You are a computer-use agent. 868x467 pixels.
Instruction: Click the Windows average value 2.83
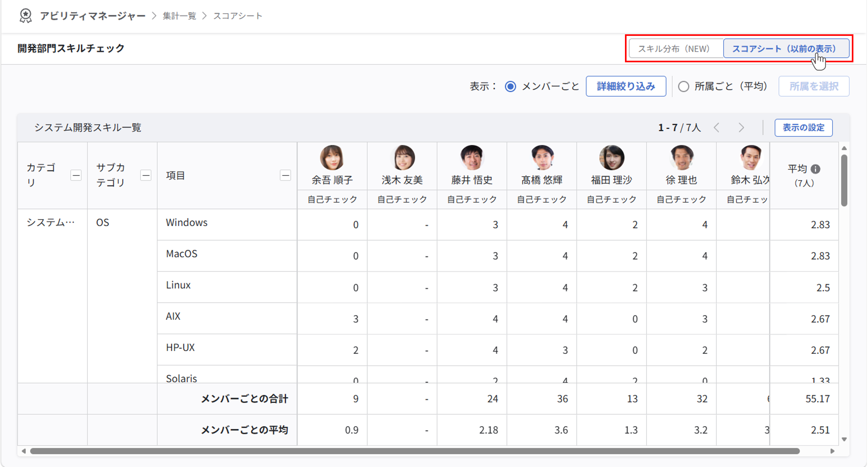[820, 225]
